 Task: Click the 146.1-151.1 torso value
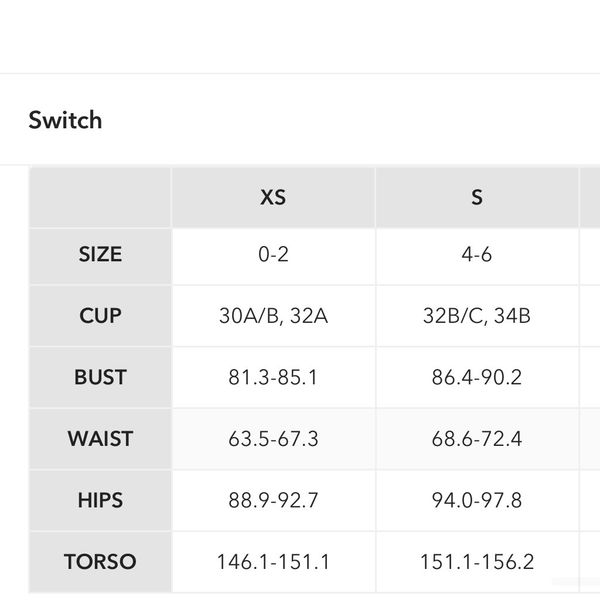273,561
